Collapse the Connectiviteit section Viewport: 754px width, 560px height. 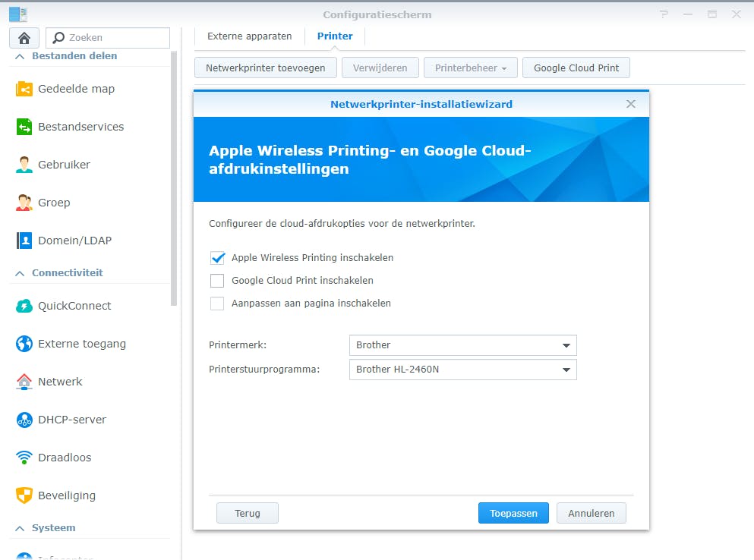coord(21,273)
